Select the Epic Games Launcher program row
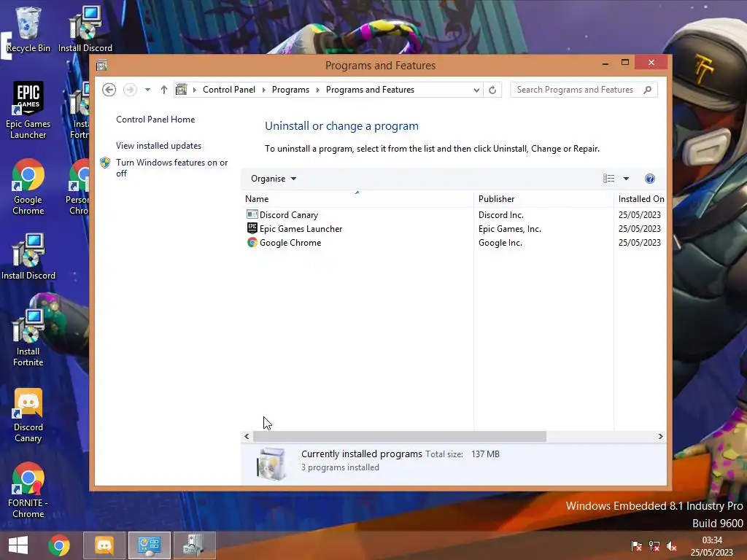 point(454,228)
